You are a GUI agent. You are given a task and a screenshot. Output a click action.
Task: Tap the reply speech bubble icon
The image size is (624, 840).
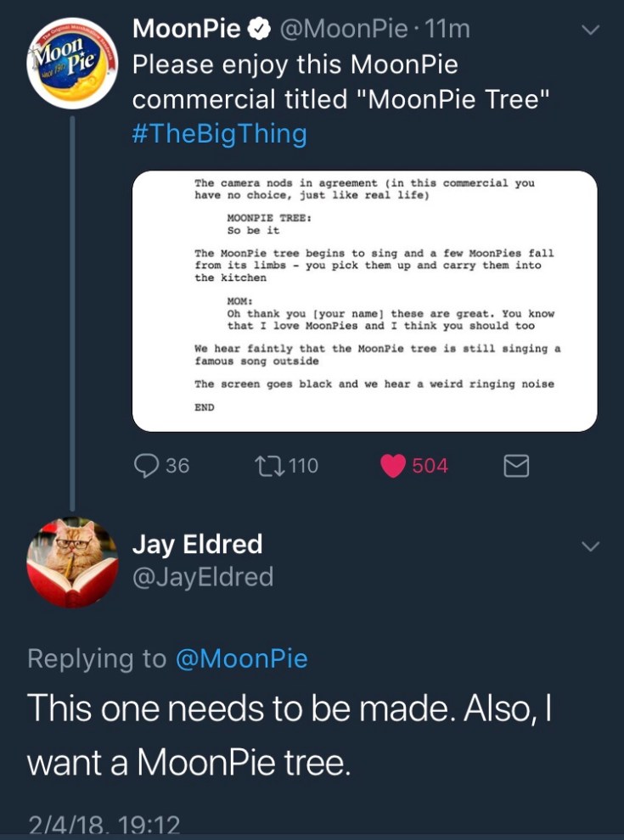click(x=147, y=465)
